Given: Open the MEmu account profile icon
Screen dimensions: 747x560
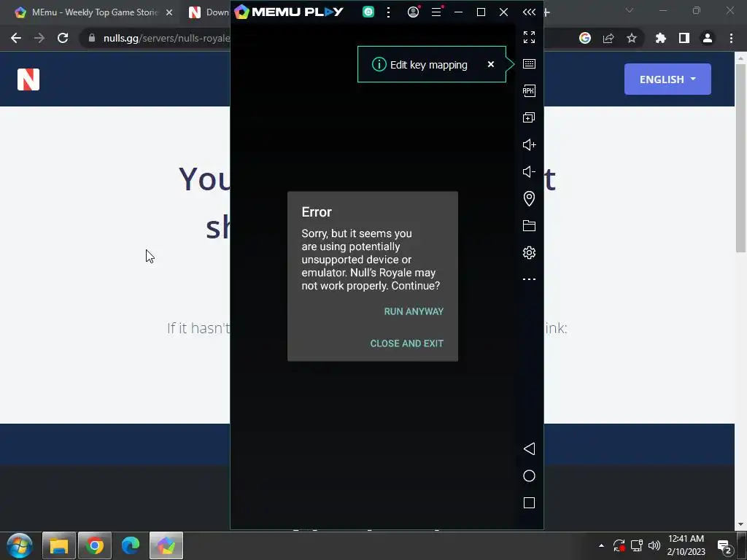Looking at the screenshot, I should pos(414,12).
